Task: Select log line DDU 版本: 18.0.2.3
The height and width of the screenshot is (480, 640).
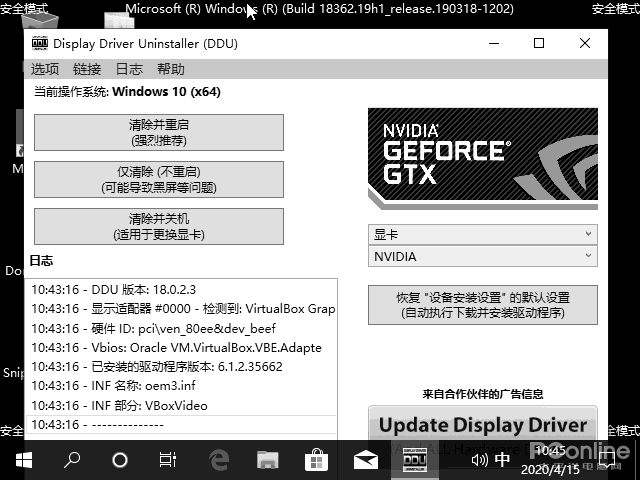Action: [x=181, y=289]
